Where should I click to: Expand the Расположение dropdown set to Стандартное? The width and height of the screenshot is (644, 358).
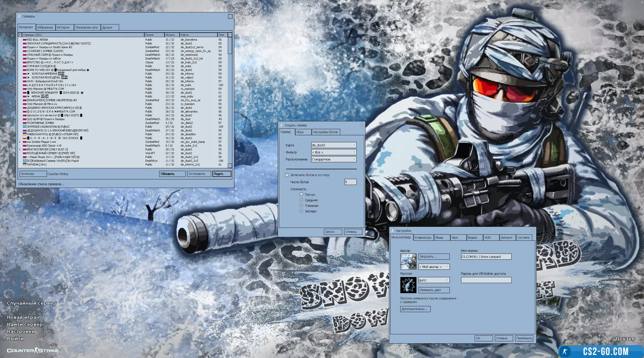pyautogui.click(x=334, y=159)
